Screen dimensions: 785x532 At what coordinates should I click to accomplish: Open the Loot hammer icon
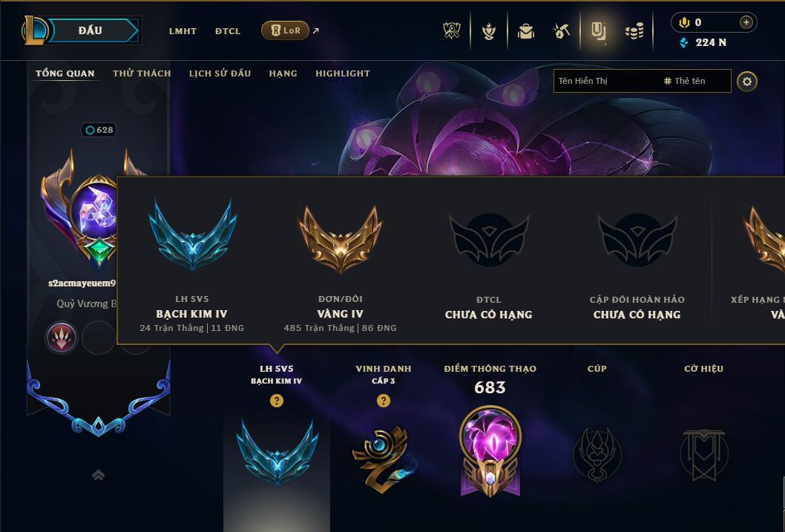pyautogui.click(x=562, y=31)
